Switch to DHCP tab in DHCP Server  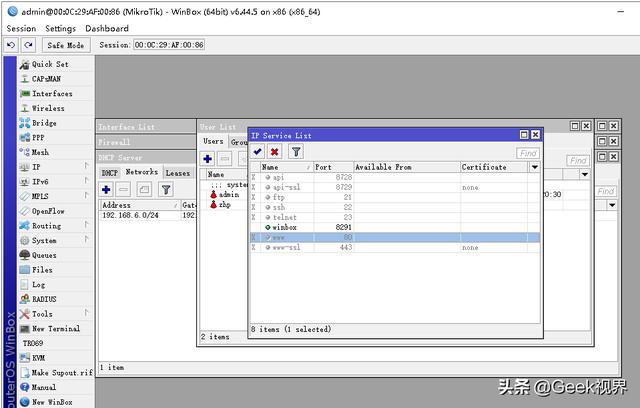(109, 173)
